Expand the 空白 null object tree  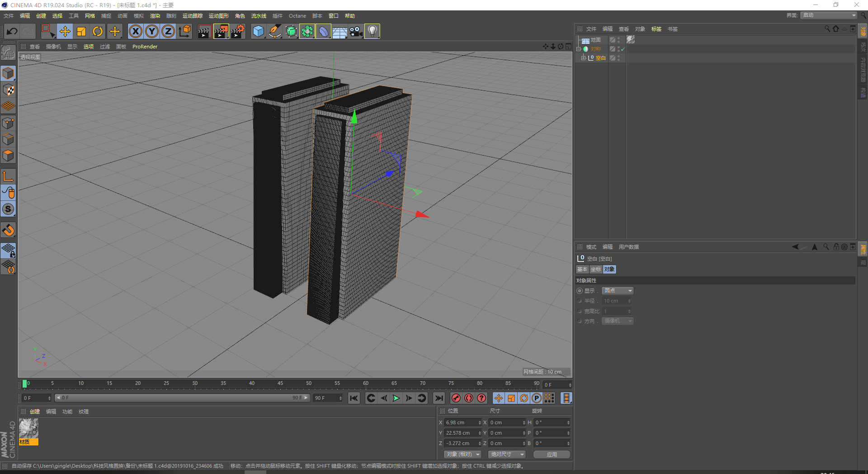(584, 58)
